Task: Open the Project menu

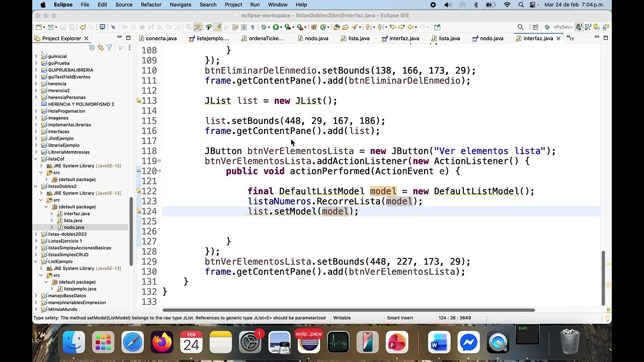Action: point(233,5)
